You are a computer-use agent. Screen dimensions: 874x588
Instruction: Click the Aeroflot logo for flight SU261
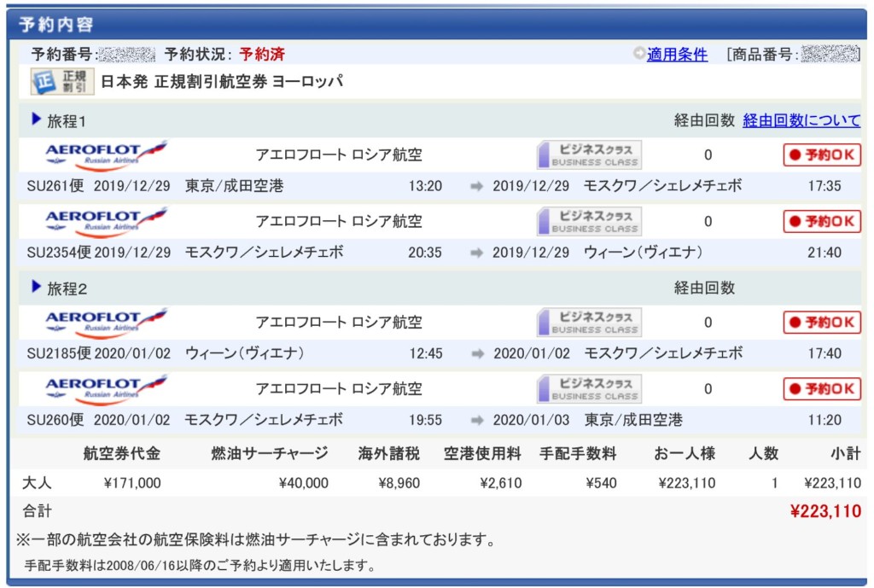tap(106, 154)
